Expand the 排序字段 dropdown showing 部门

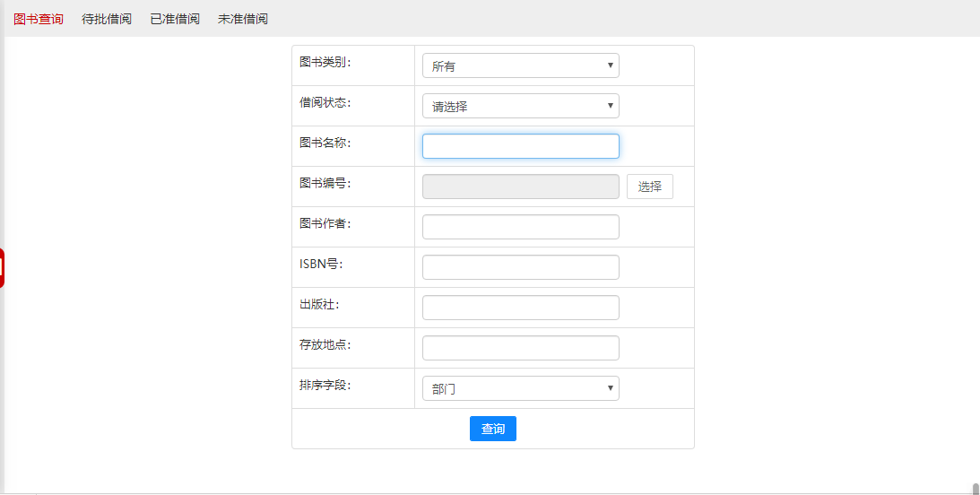click(x=520, y=388)
